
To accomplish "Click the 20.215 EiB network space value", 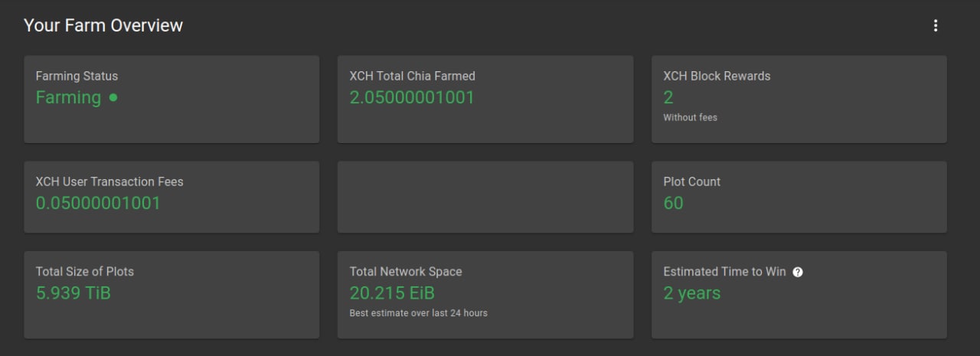I will pos(392,292).
